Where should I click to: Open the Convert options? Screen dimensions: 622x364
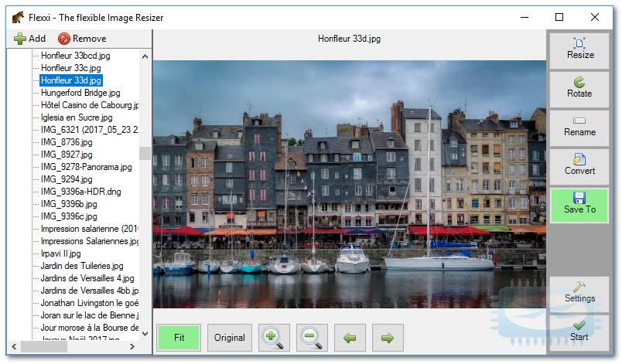[579, 166]
